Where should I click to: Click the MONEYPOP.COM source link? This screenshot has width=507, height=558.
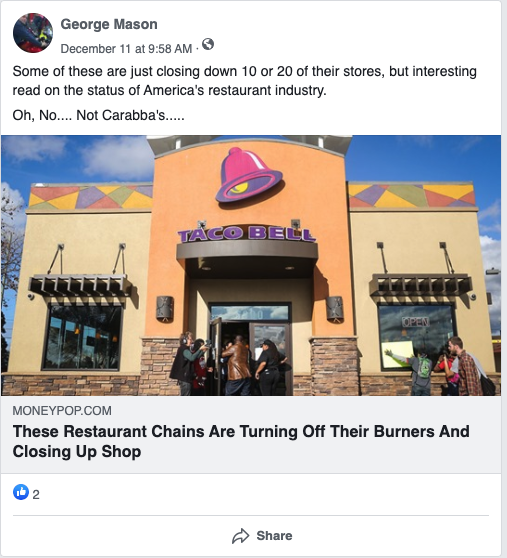(x=62, y=411)
